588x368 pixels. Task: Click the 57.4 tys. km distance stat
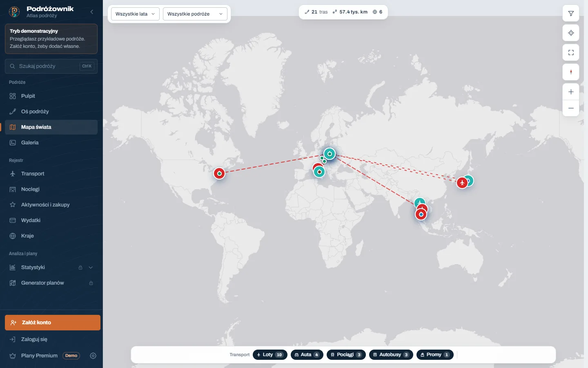tap(350, 12)
